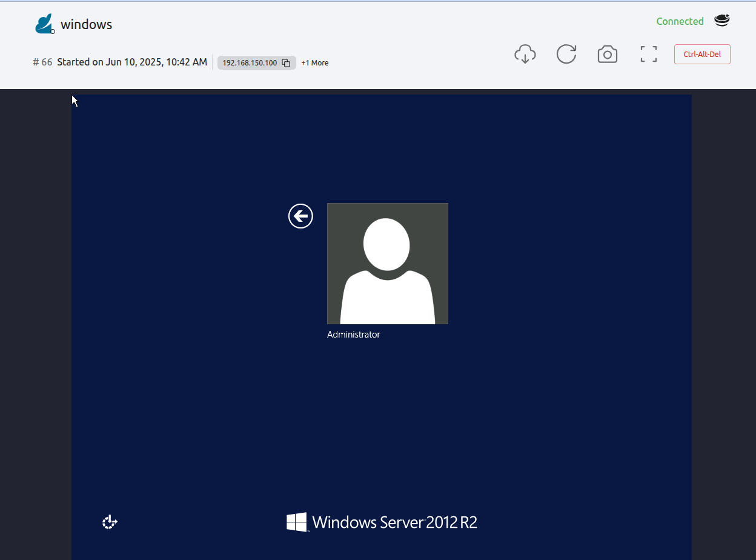Click the 192.168.150.100 address chip

[251, 62]
